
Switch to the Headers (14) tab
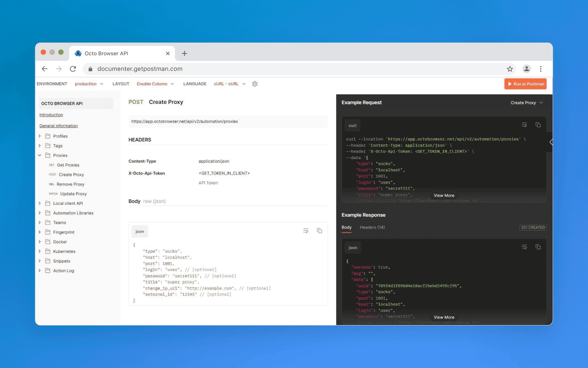(372, 227)
